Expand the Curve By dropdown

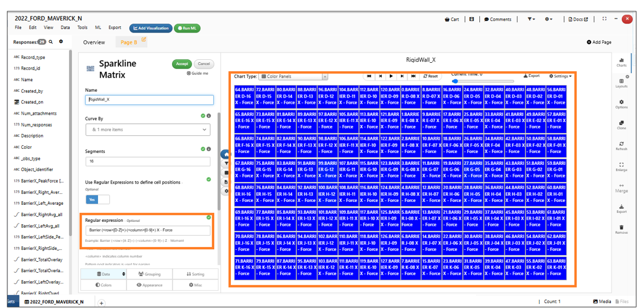point(149,130)
